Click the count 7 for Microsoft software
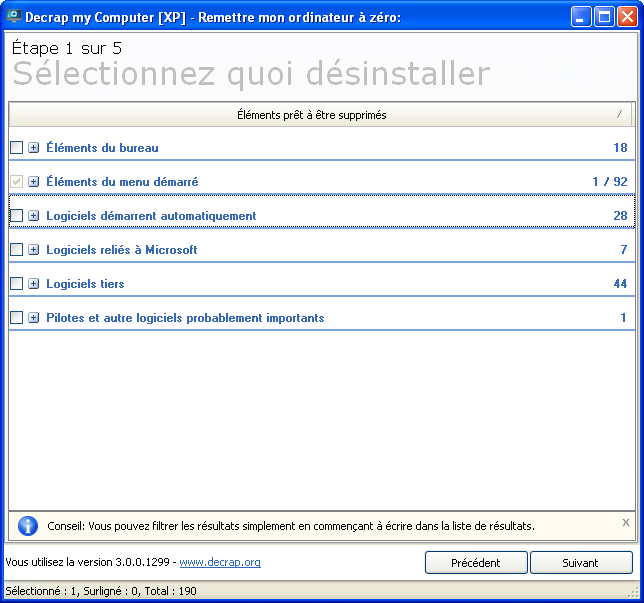This screenshot has height=603, width=644. 624,250
